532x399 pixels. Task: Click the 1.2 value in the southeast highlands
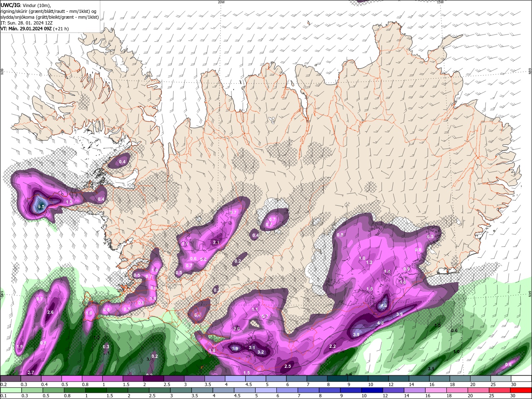pyautogui.click(x=369, y=262)
